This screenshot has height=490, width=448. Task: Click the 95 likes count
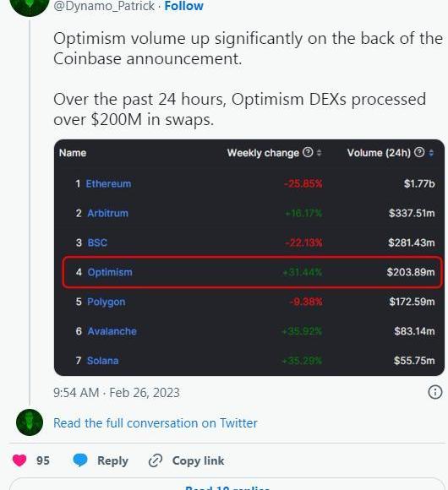pos(43,460)
